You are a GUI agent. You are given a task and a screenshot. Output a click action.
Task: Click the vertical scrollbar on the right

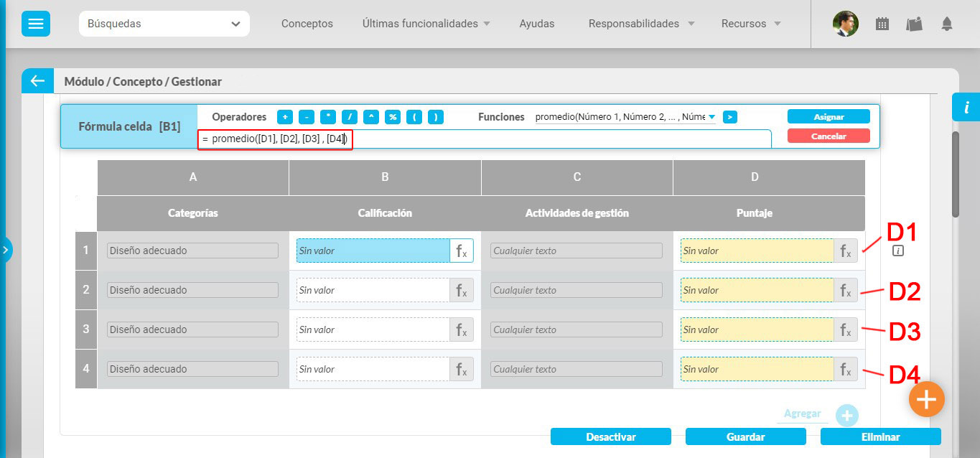tap(955, 174)
